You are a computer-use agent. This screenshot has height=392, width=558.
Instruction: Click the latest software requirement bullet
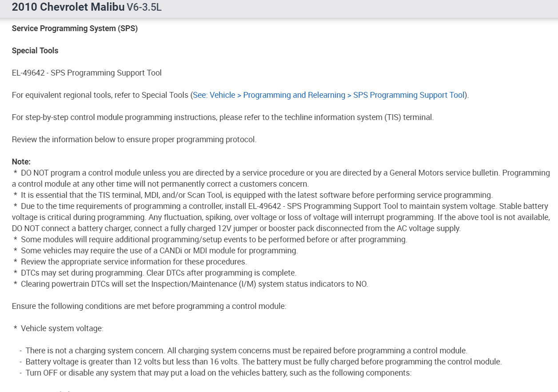(256, 195)
